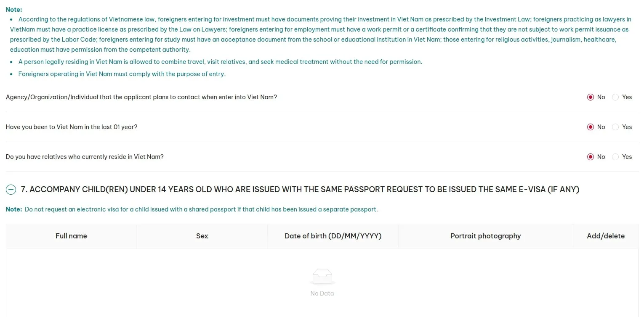Image resolution: width=644 pixels, height=317 pixels.
Task: Choose No for visiting Viet Nam in last year
Action: tap(590, 127)
